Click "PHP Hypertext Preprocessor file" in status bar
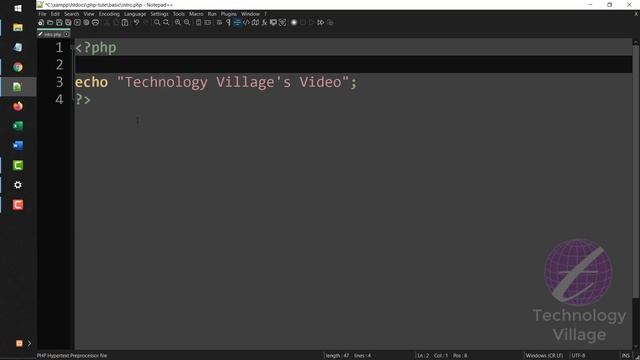This screenshot has height=360, width=640. click(x=72, y=356)
